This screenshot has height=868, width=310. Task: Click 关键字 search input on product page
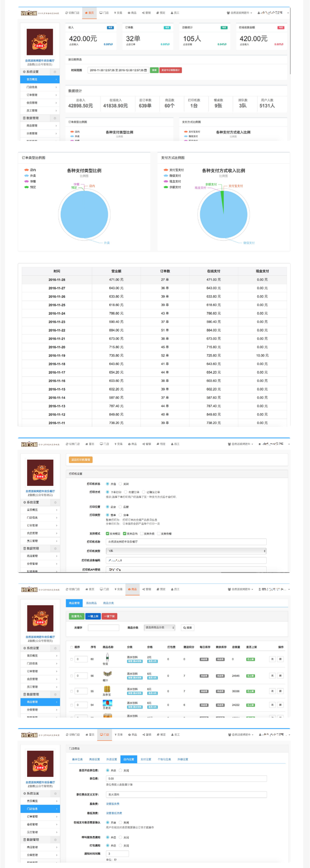[x=103, y=627]
